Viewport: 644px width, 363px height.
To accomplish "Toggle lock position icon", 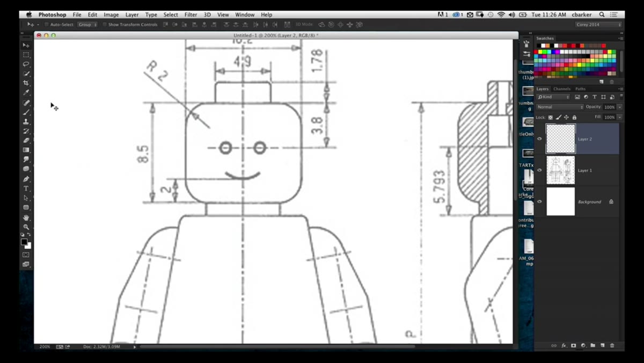I will click(566, 117).
